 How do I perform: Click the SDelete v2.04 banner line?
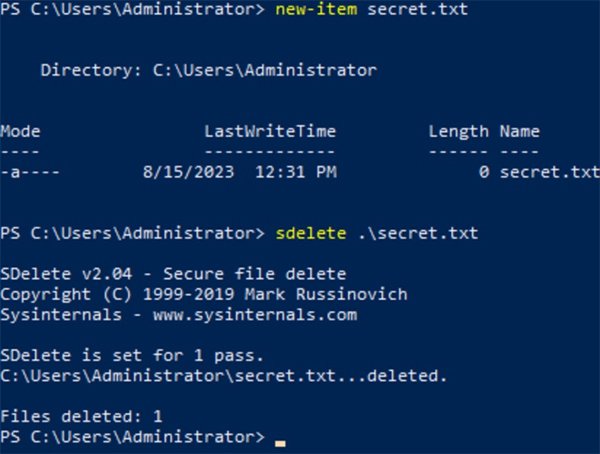tap(172, 275)
